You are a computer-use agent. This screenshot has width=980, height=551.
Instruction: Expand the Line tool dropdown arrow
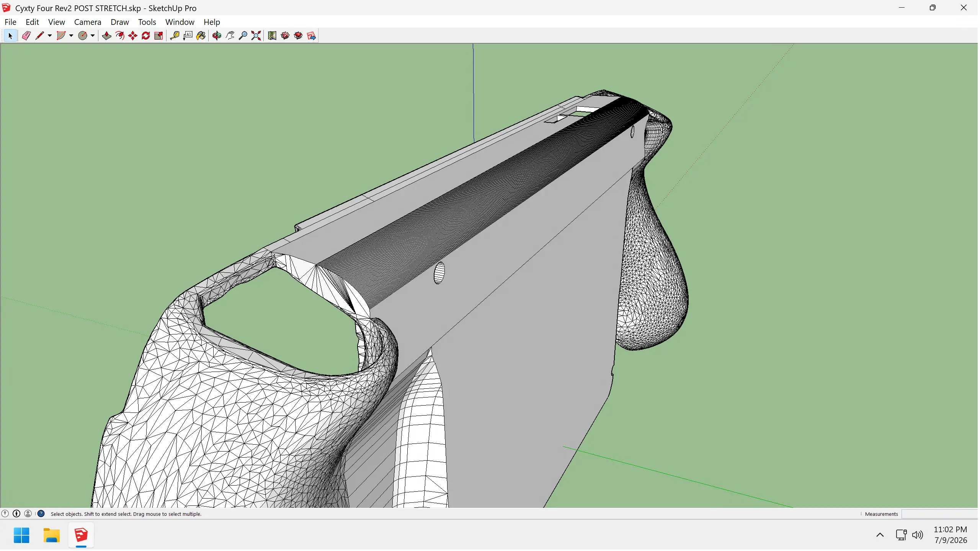click(x=50, y=36)
